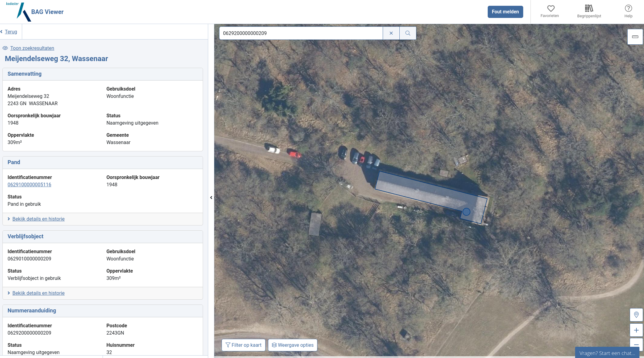
Task: Toggle search results eye icon
Action: [x=5, y=48]
